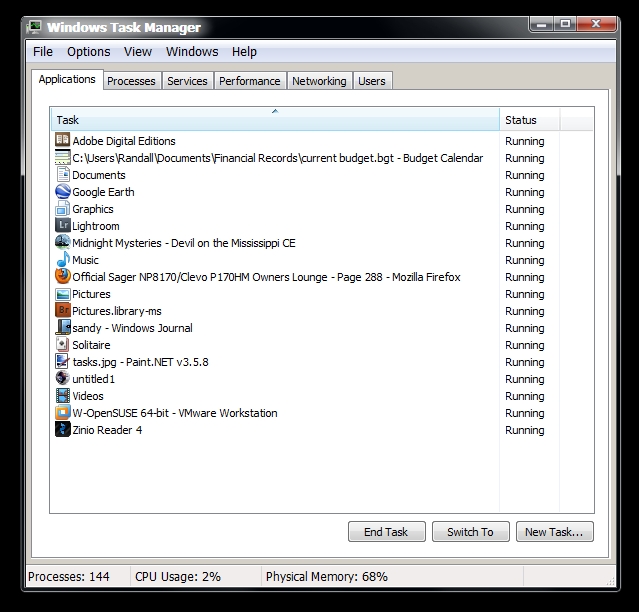Switch to the Performance tab
The image size is (639, 612).
coord(249,81)
